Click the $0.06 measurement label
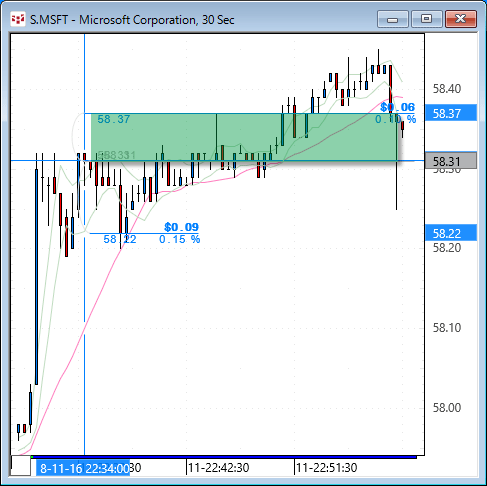The width and height of the screenshot is (487, 486). 397,107
